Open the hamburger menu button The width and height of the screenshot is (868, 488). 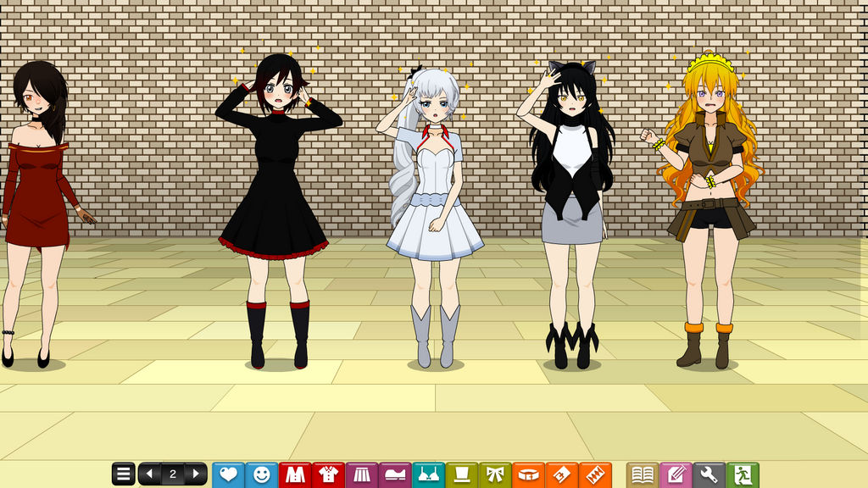(124, 474)
